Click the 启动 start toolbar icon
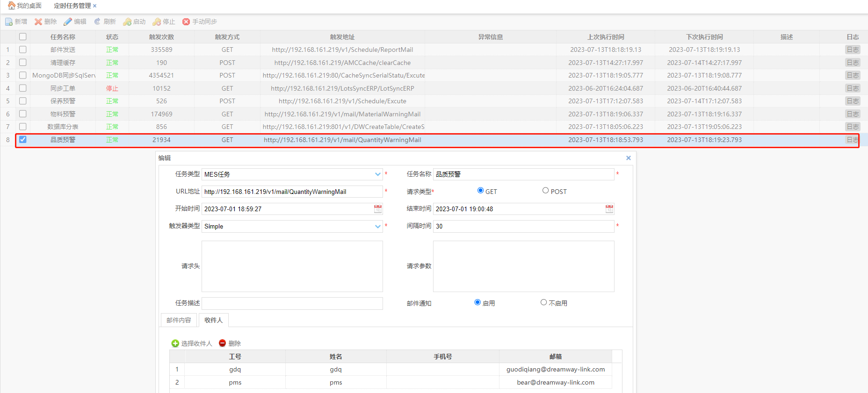 coord(127,22)
